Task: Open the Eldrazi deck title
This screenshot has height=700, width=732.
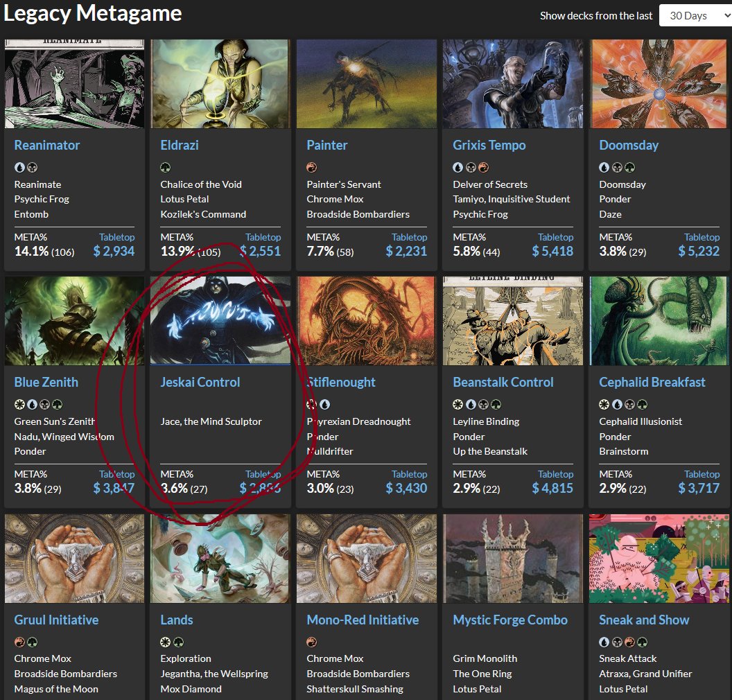Action: click(x=180, y=145)
